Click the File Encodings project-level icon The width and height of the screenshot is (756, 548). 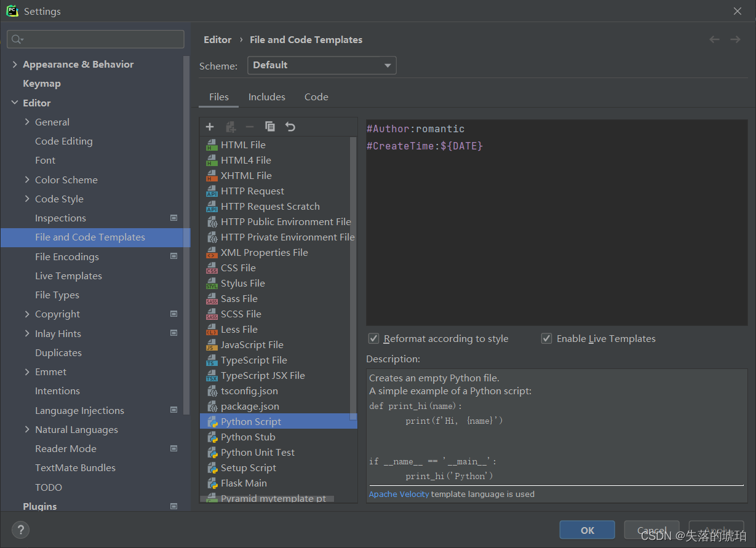coord(173,256)
